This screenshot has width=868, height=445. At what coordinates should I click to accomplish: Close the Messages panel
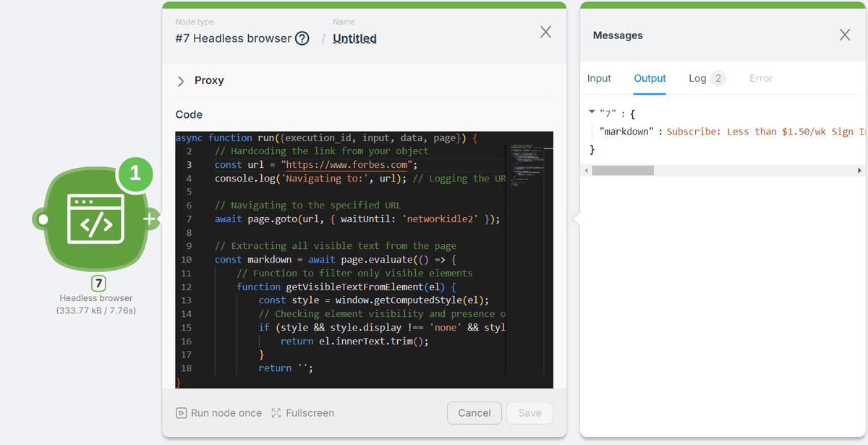844,35
